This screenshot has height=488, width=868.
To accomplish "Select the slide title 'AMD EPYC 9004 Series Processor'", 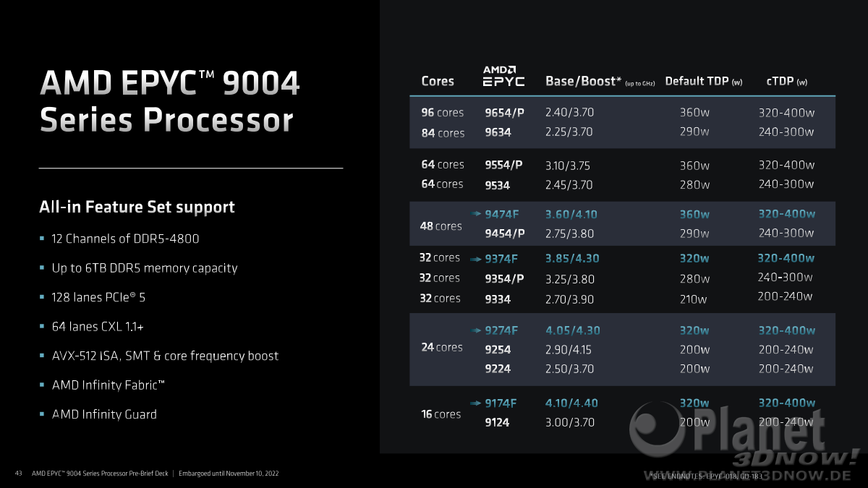I will coord(169,101).
